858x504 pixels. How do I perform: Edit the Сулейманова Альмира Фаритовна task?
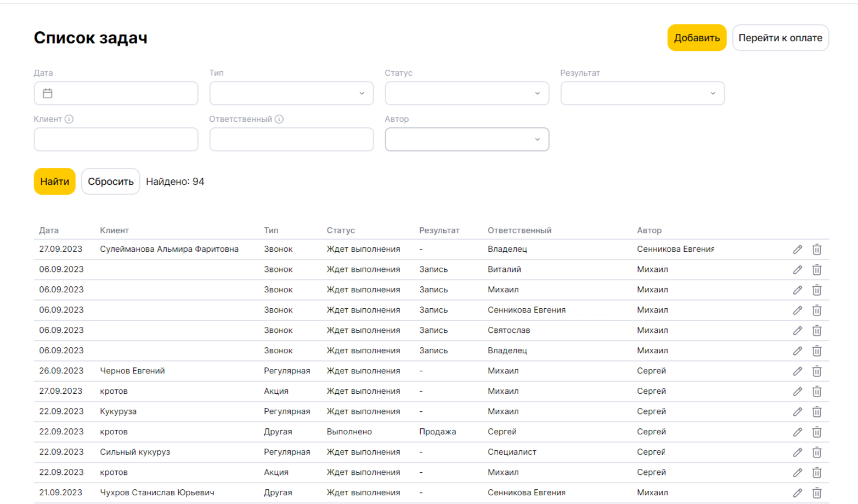tap(797, 250)
